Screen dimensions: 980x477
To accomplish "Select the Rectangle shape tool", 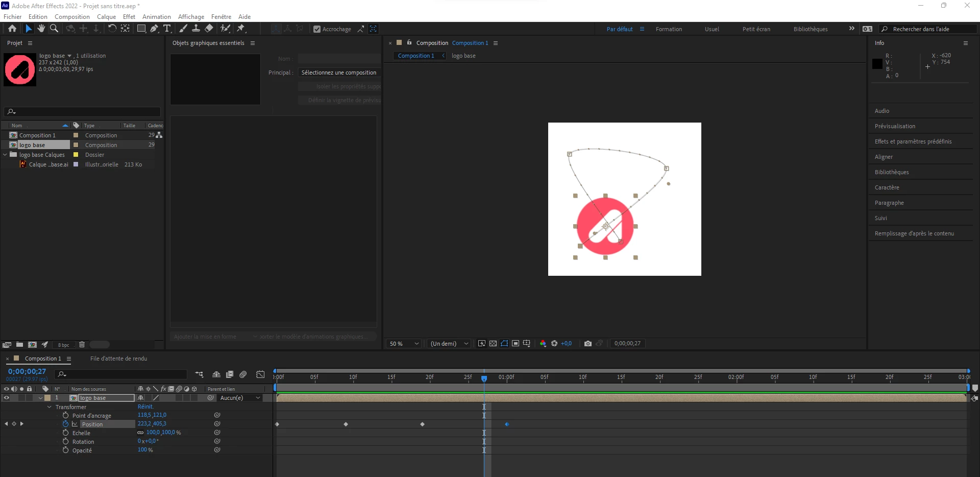I will coord(141,29).
